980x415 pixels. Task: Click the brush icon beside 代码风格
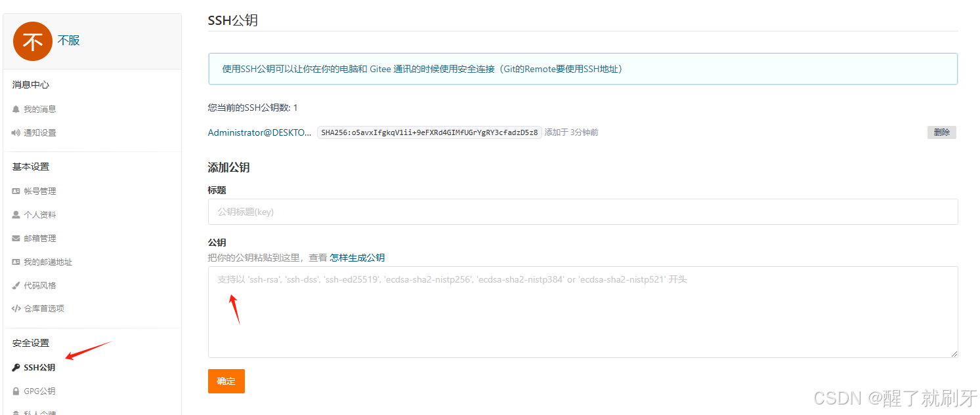click(16, 286)
